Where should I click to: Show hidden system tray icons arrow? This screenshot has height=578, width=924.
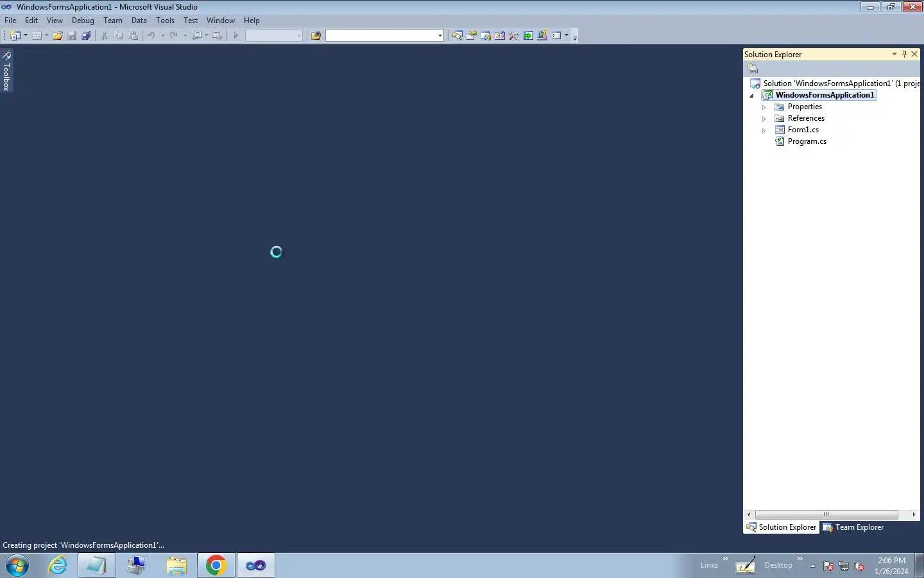pos(812,566)
